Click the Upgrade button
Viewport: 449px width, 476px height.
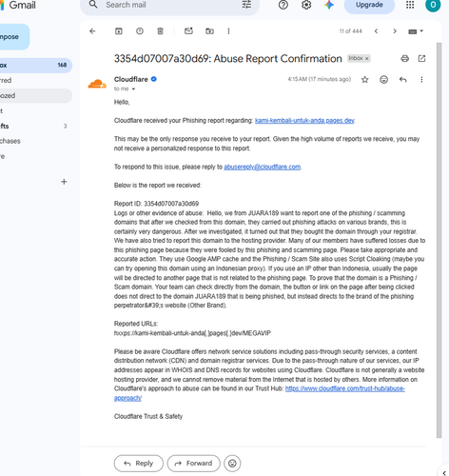click(x=369, y=5)
